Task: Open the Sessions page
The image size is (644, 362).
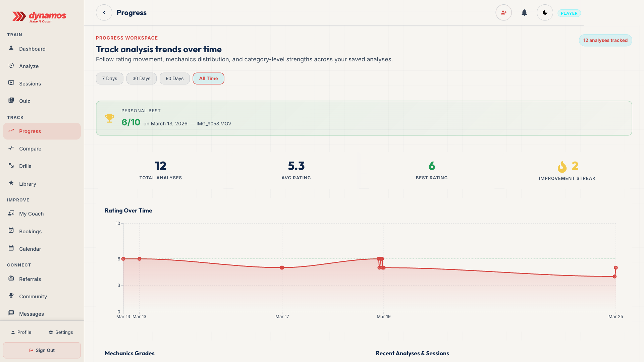Action: click(x=42, y=83)
